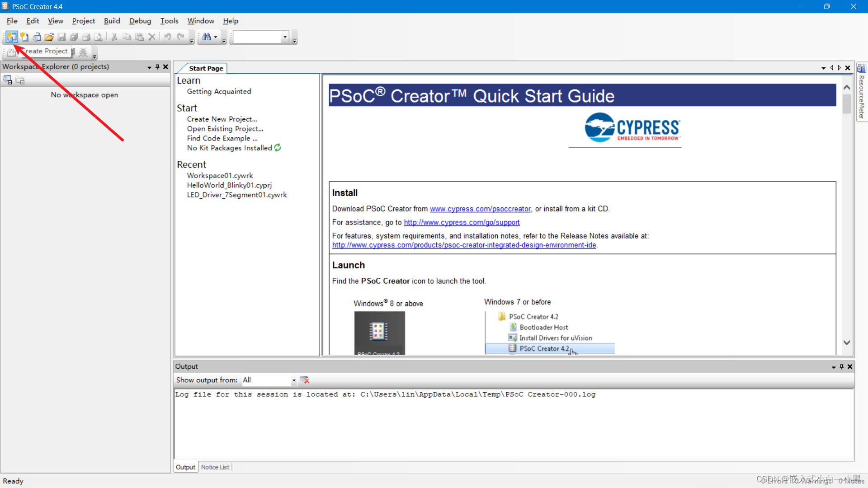The height and width of the screenshot is (488, 868).
Task: Open the Debug menu
Action: 140,21
